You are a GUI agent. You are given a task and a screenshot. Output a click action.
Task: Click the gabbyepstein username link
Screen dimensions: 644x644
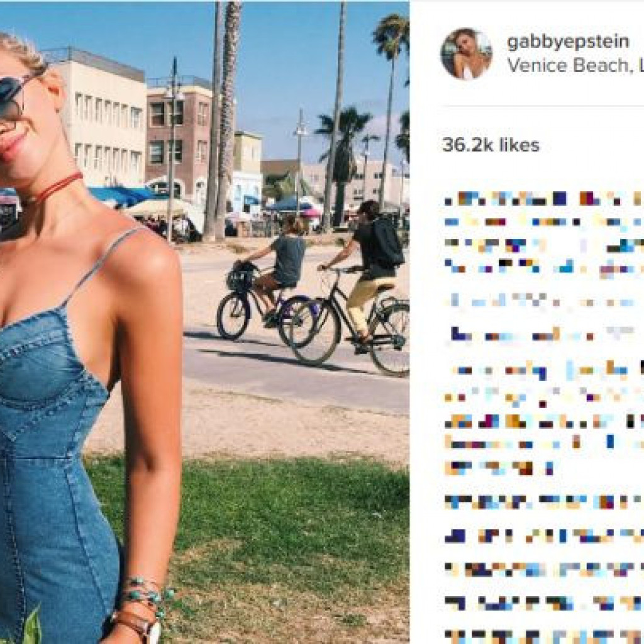click(569, 42)
